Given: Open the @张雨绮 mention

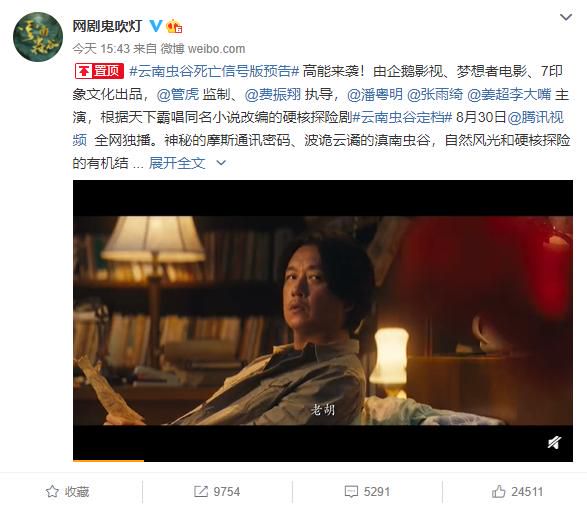Looking at the screenshot, I should tap(435, 94).
